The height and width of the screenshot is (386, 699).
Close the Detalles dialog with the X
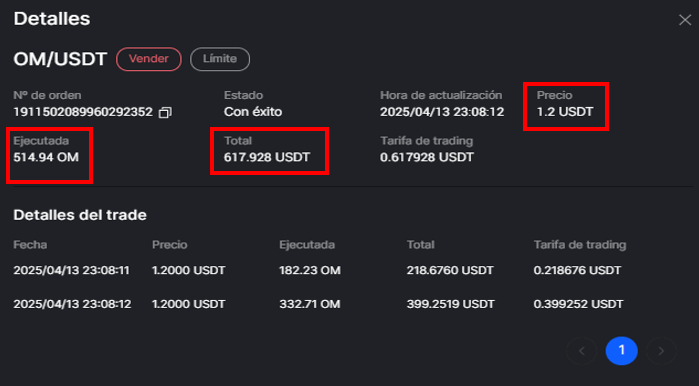point(685,20)
